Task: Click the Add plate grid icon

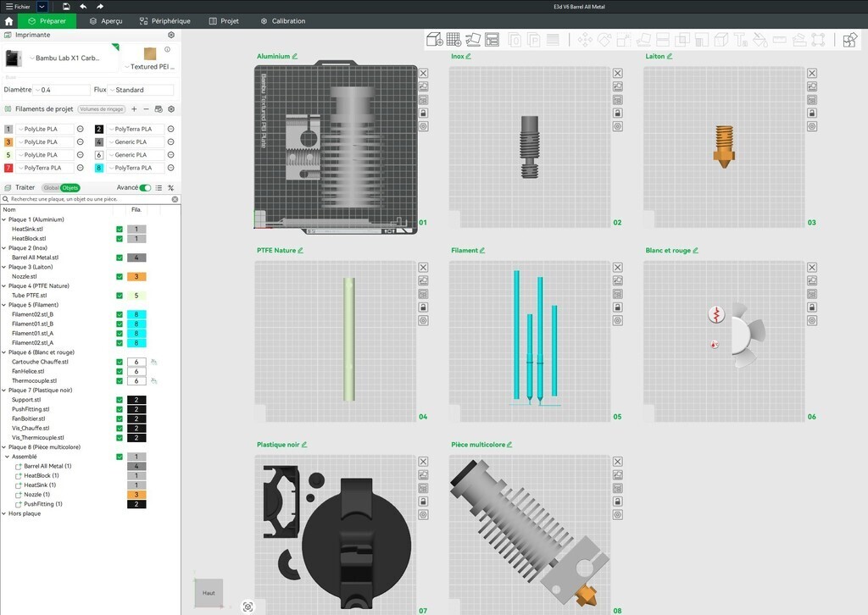Action: (x=453, y=40)
